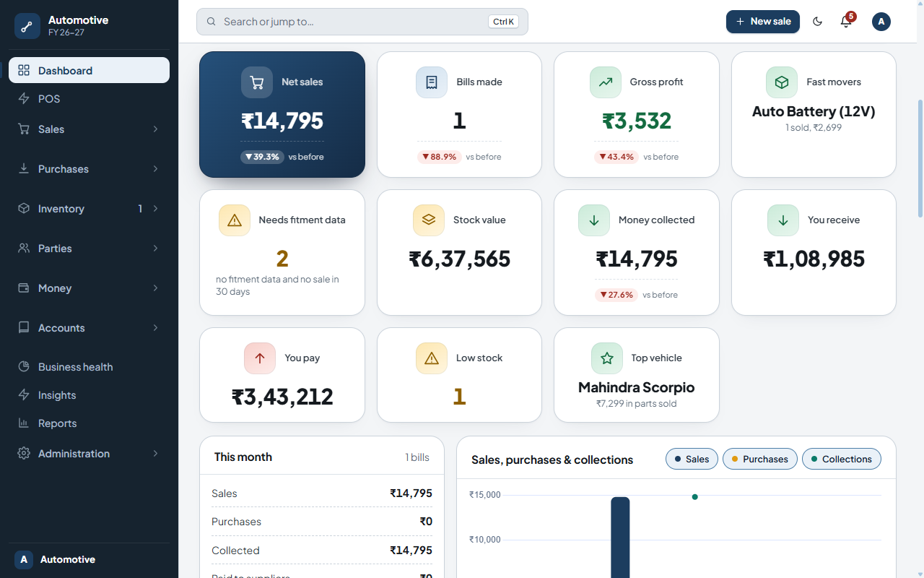Expand the Sales sidebar section

89,129
